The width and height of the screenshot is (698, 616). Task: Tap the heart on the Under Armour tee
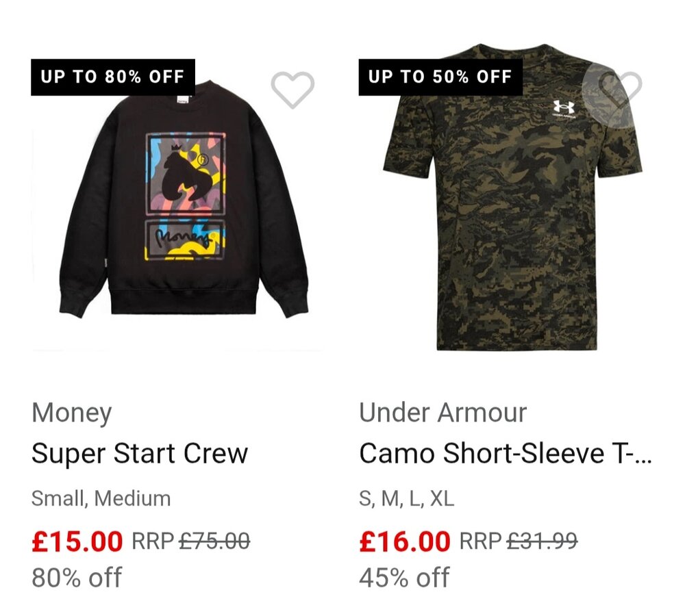click(620, 90)
